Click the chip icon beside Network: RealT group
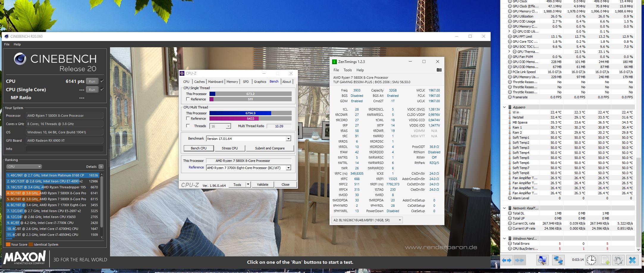Screen dimensions: 644x273 [510, 208]
